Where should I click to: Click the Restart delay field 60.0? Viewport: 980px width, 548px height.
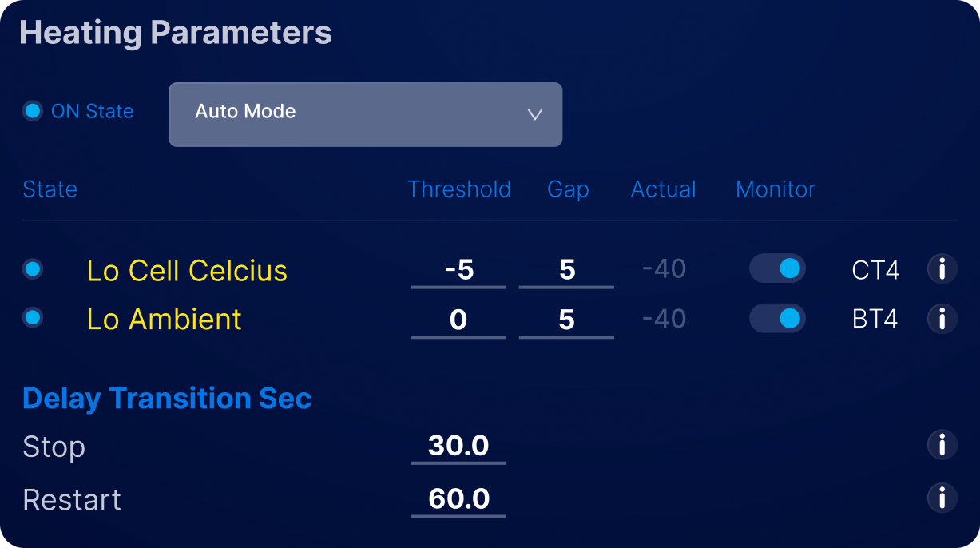458,499
